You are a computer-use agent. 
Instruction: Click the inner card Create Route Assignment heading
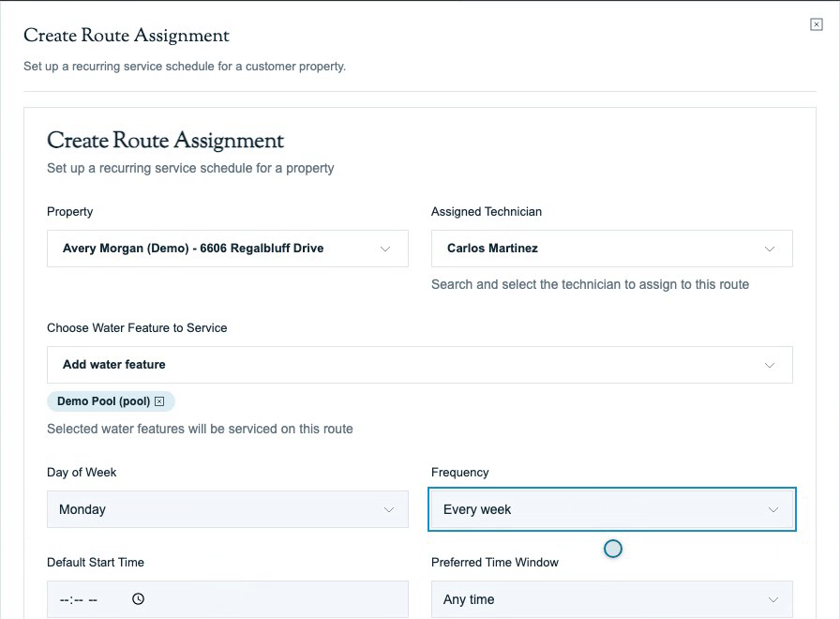(166, 141)
